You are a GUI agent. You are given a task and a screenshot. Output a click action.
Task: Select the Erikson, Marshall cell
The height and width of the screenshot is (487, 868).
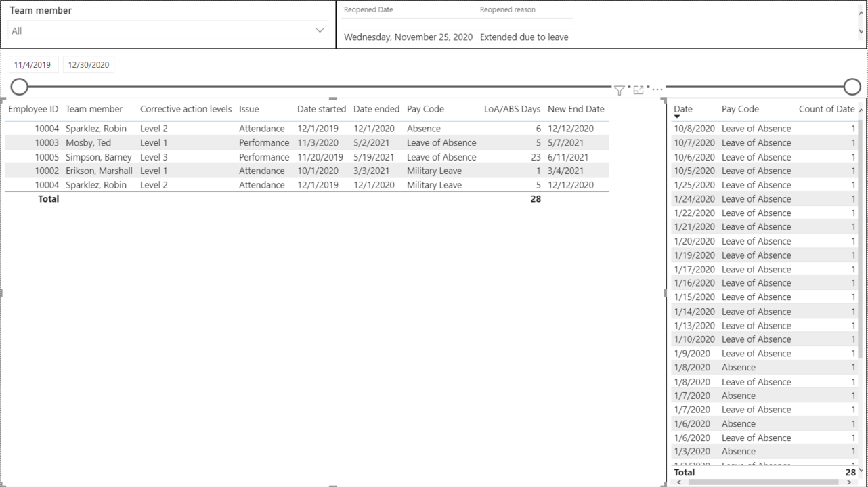tap(99, 171)
